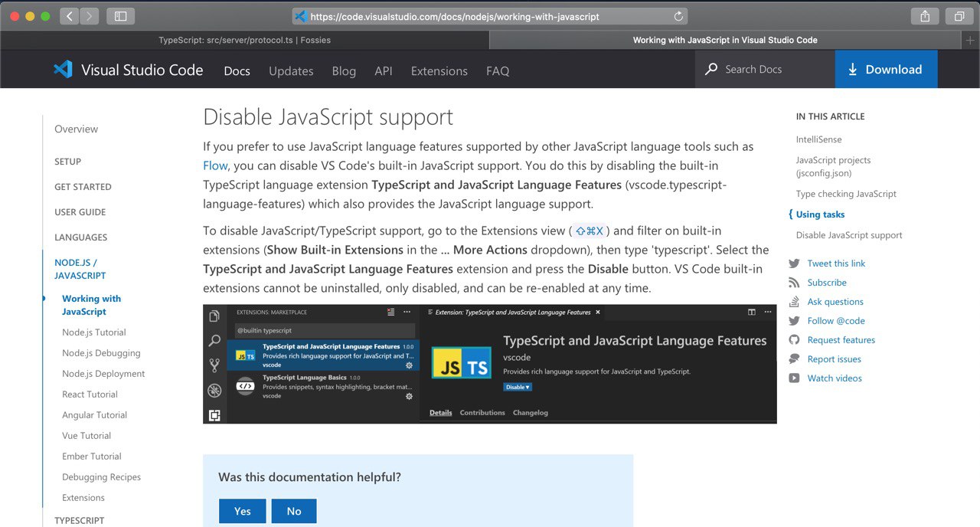Viewport: 980px width, 527px height.
Task: Click the Twitter icon beside Tweet this link
Action: pyautogui.click(x=794, y=263)
